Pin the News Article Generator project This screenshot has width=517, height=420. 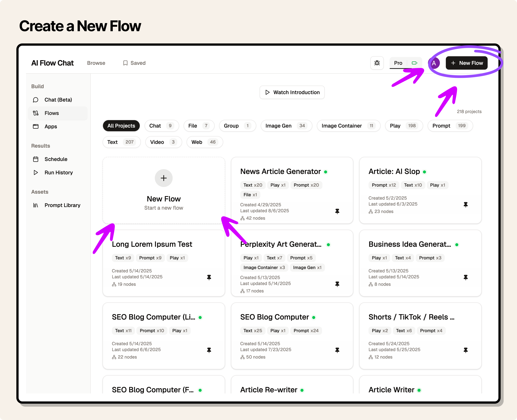[337, 211]
